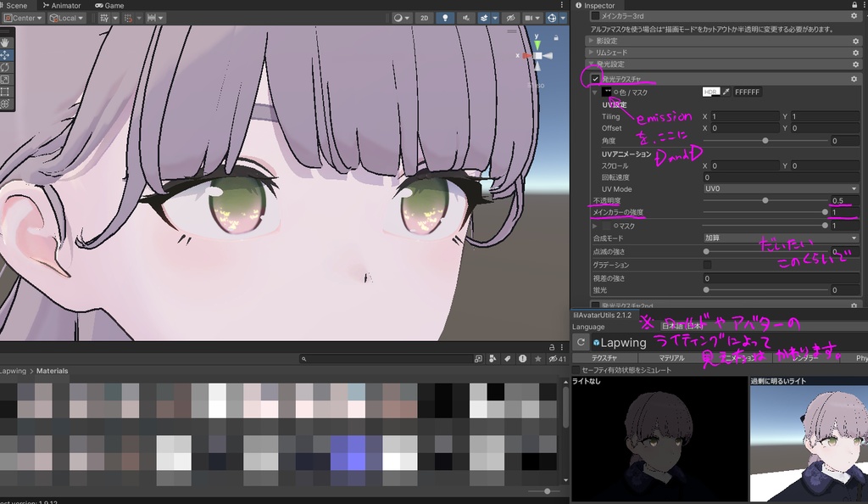Screen dimensions: 868x504
Task: Select the combined Transform tool
Action: pyautogui.click(x=6, y=104)
